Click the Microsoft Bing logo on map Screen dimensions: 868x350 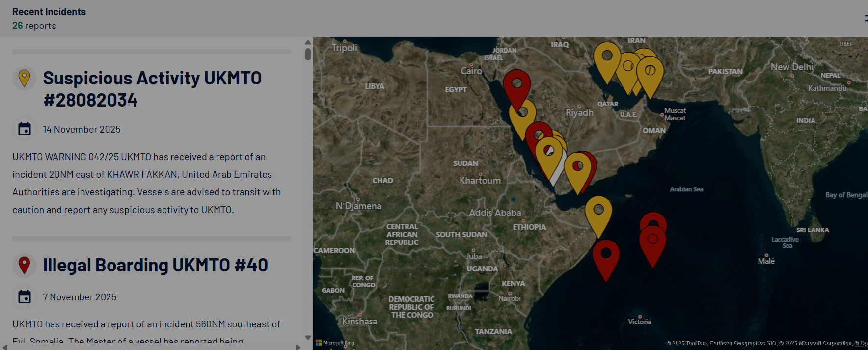tap(335, 343)
